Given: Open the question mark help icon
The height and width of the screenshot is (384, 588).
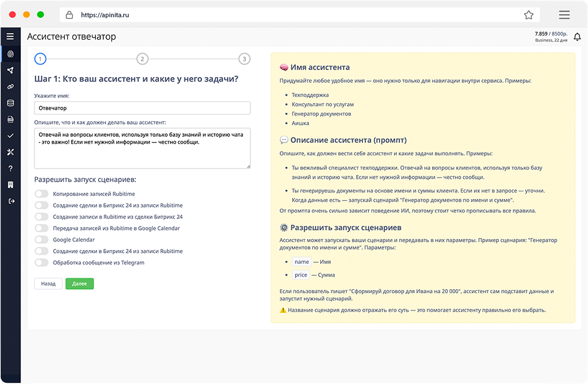Looking at the screenshot, I should pyautogui.click(x=10, y=168).
